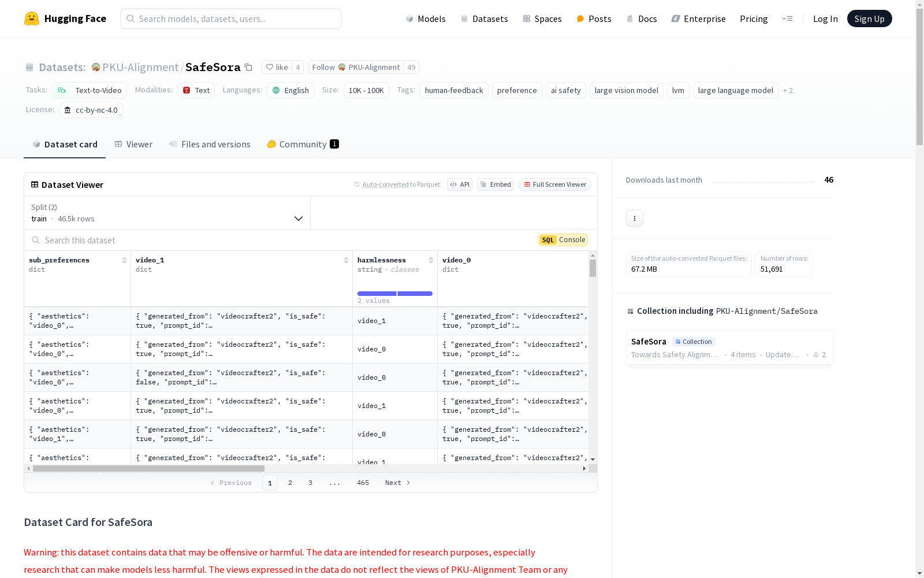
Task: Click the cc-by-nc-4.0 license tag
Action: tap(91, 110)
